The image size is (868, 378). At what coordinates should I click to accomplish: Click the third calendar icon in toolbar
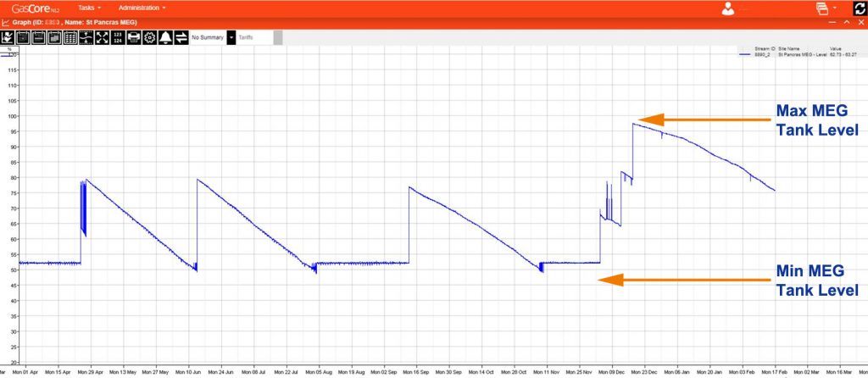pos(54,37)
